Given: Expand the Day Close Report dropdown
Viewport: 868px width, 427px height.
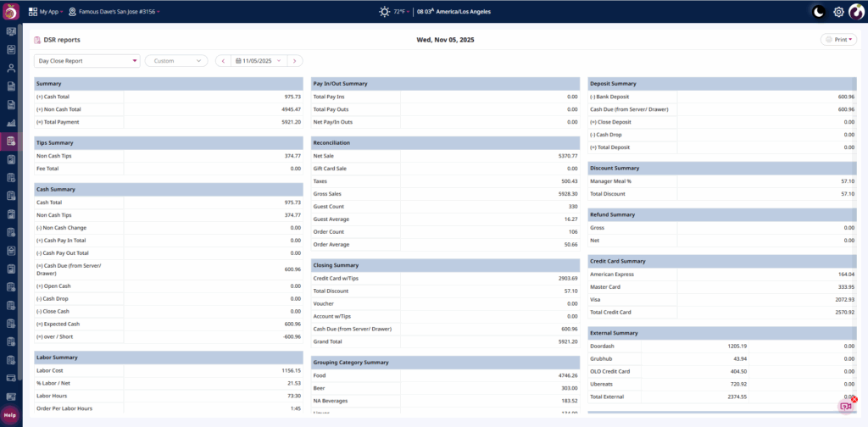Looking at the screenshot, I should coord(87,61).
